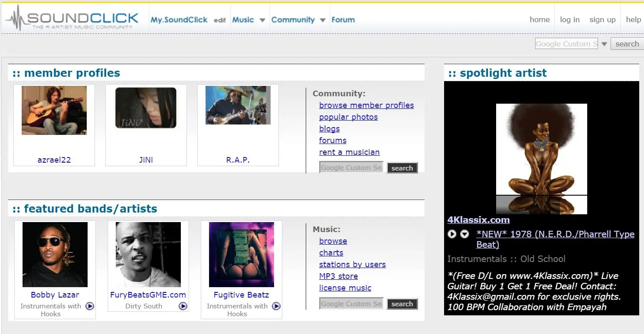644x334 pixels.
Task: Click the edit link beside My.SoundClick
Action: point(220,20)
